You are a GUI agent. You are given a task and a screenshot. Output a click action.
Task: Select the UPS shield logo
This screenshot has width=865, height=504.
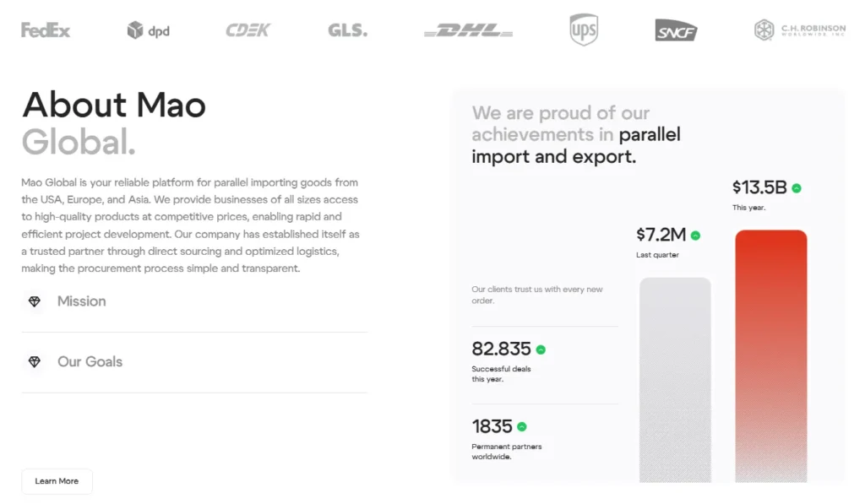click(582, 29)
